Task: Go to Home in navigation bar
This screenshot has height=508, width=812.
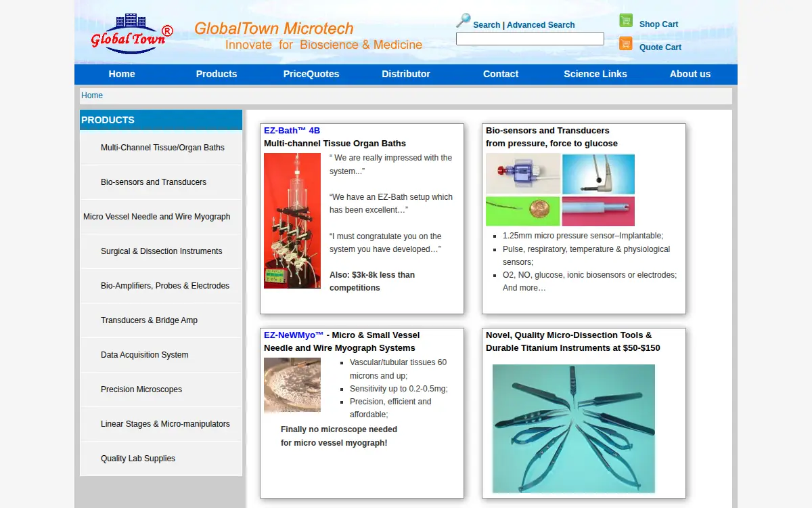Action: click(122, 74)
